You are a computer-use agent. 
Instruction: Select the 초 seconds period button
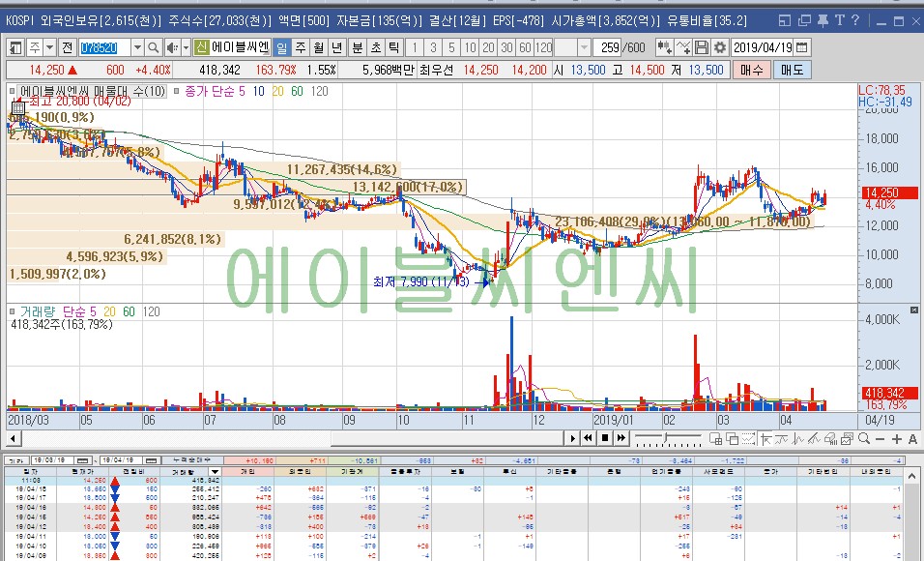[x=376, y=47]
